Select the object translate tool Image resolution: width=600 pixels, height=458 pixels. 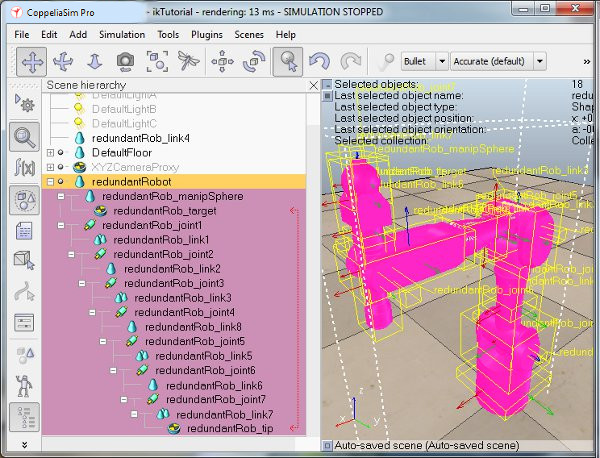[x=222, y=61]
